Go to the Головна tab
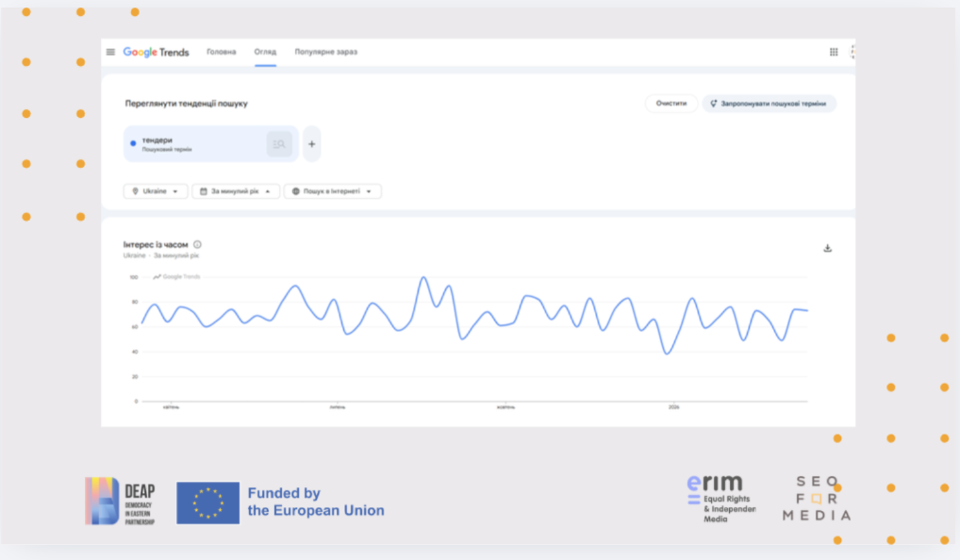The width and height of the screenshot is (960, 560). click(222, 52)
